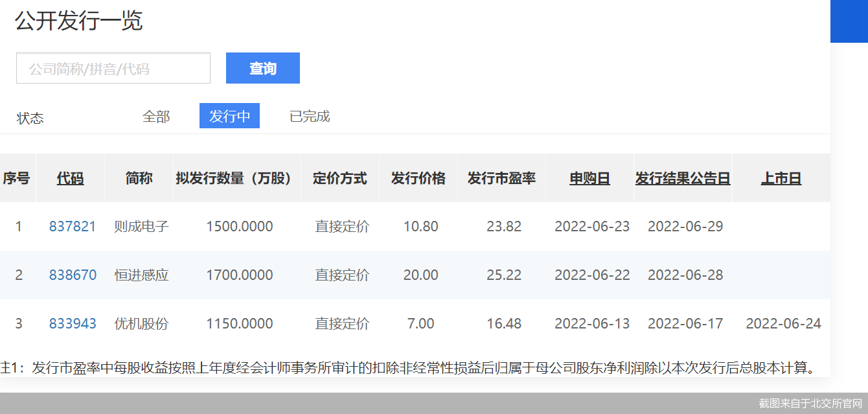Screen dimensions: 868x414
Task: Sort the table by 代码 header
Action: pyautogui.click(x=70, y=178)
